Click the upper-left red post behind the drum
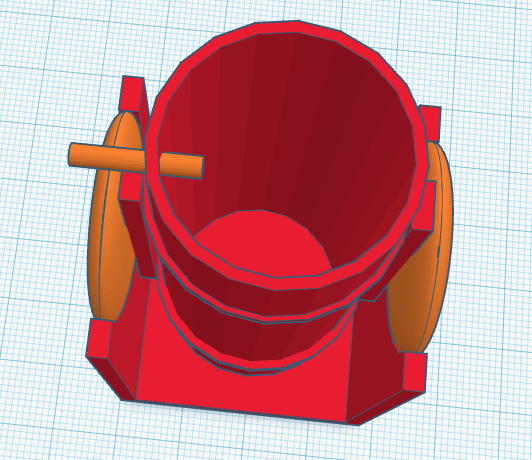Viewport: 532px width, 460px height. point(133,93)
